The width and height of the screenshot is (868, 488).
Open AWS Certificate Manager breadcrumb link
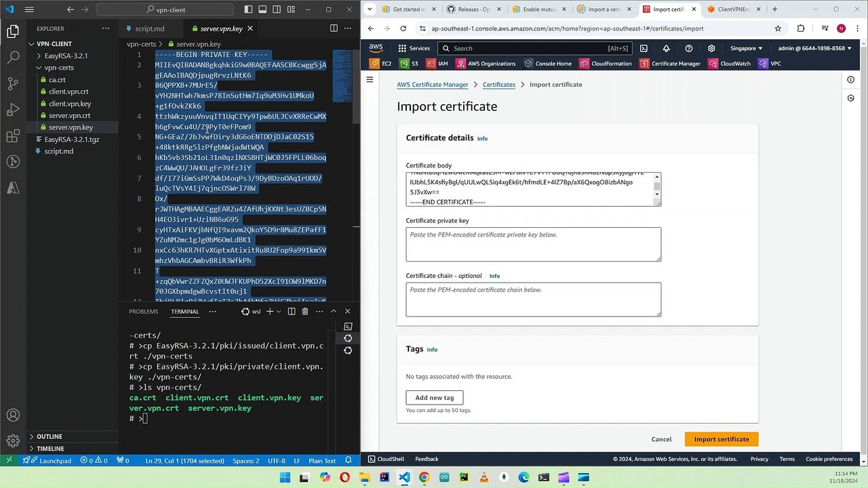click(433, 85)
